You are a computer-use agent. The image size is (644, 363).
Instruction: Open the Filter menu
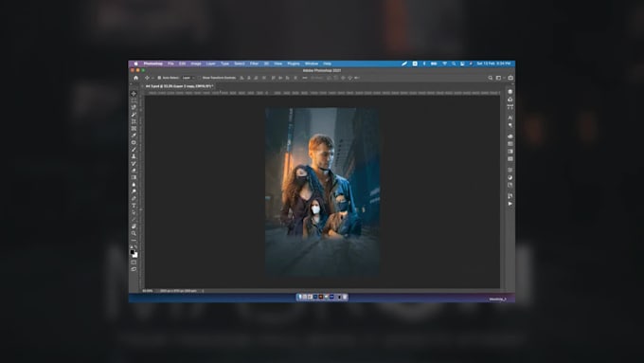pyautogui.click(x=254, y=64)
